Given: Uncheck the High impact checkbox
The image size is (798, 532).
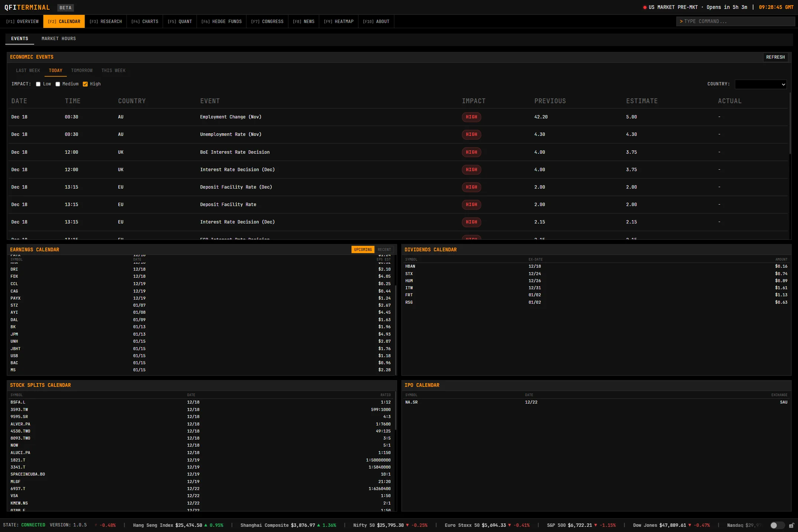Looking at the screenshot, I should pyautogui.click(x=85, y=84).
